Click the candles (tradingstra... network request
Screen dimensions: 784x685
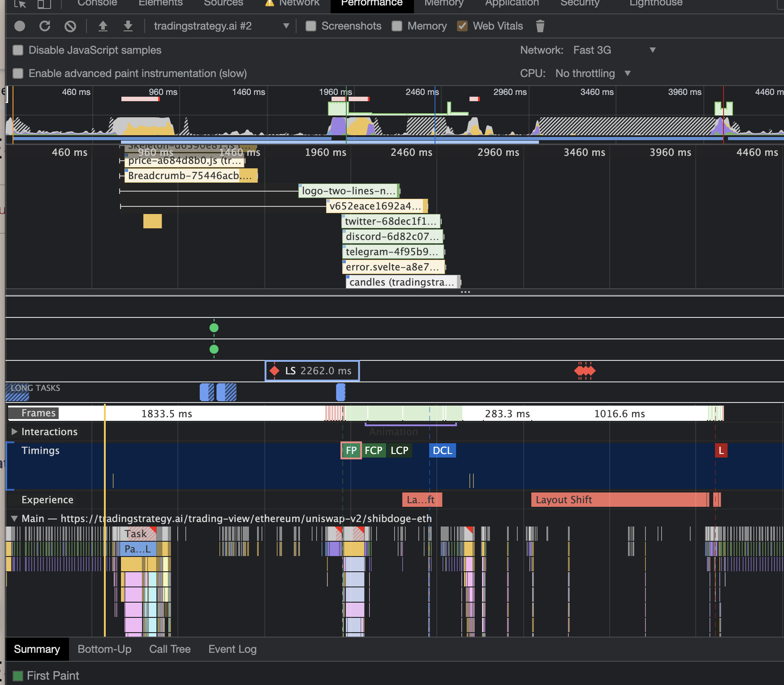pos(403,282)
